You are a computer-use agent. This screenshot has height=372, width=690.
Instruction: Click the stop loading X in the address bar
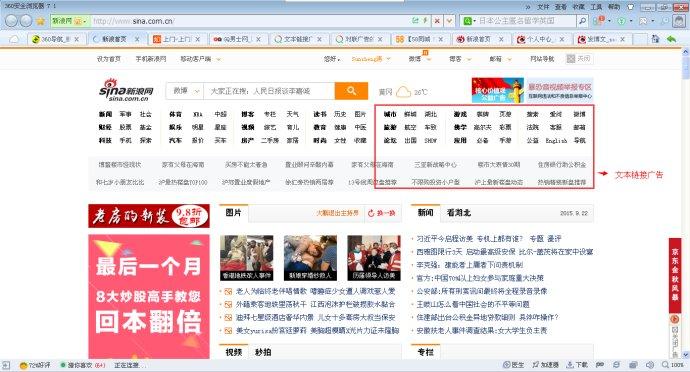[437, 21]
